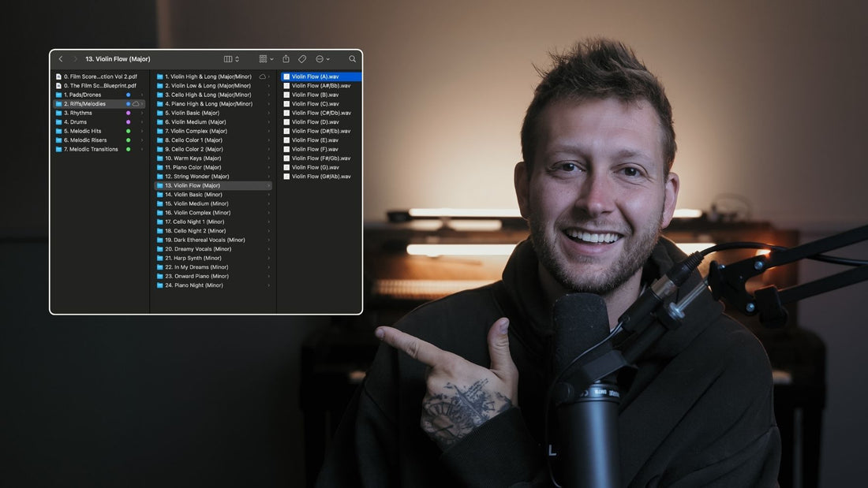The height and width of the screenshot is (488, 868).
Task: Expand chevron of 10. Warm Keys (Major)
Action: click(269, 158)
